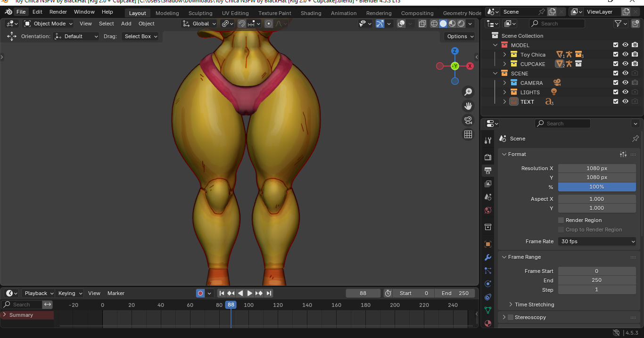Hide the LIGHTS collection in viewport
The width and height of the screenshot is (644, 338).
coord(625,92)
